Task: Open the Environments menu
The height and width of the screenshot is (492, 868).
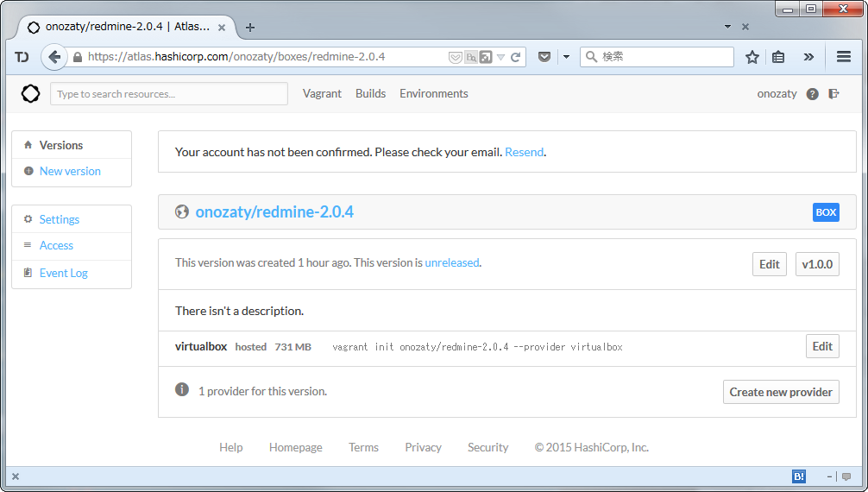Action: 433,93
